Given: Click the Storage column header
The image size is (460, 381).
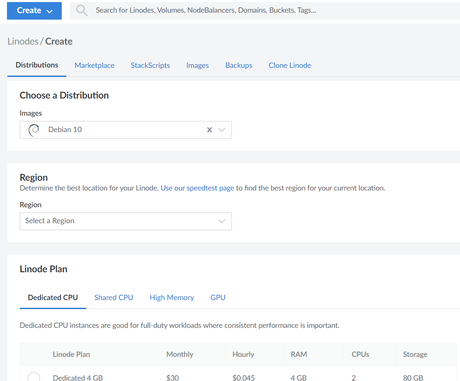Looking at the screenshot, I should pyautogui.click(x=415, y=354).
